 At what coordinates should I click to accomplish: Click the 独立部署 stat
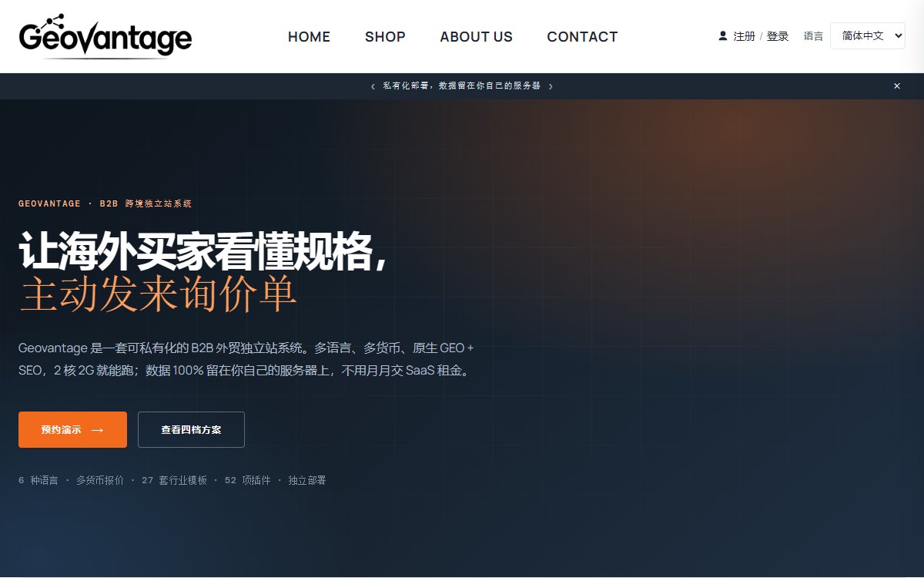point(307,480)
